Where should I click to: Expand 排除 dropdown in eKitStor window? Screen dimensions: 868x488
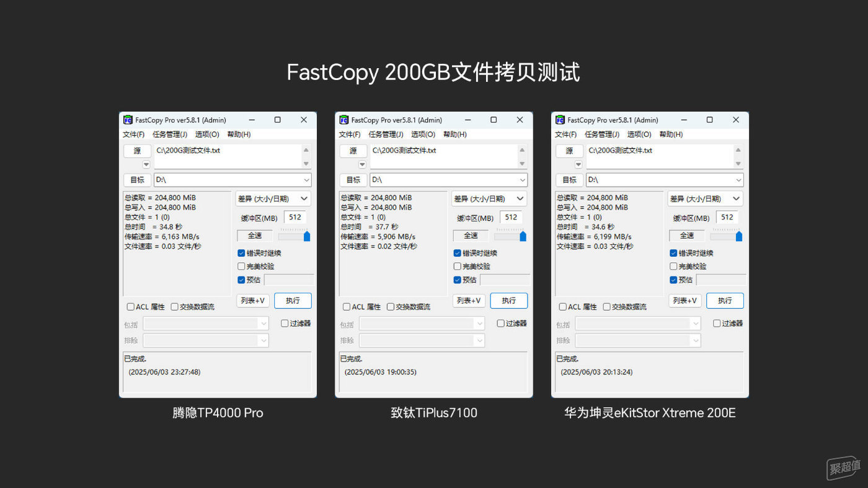(x=695, y=340)
